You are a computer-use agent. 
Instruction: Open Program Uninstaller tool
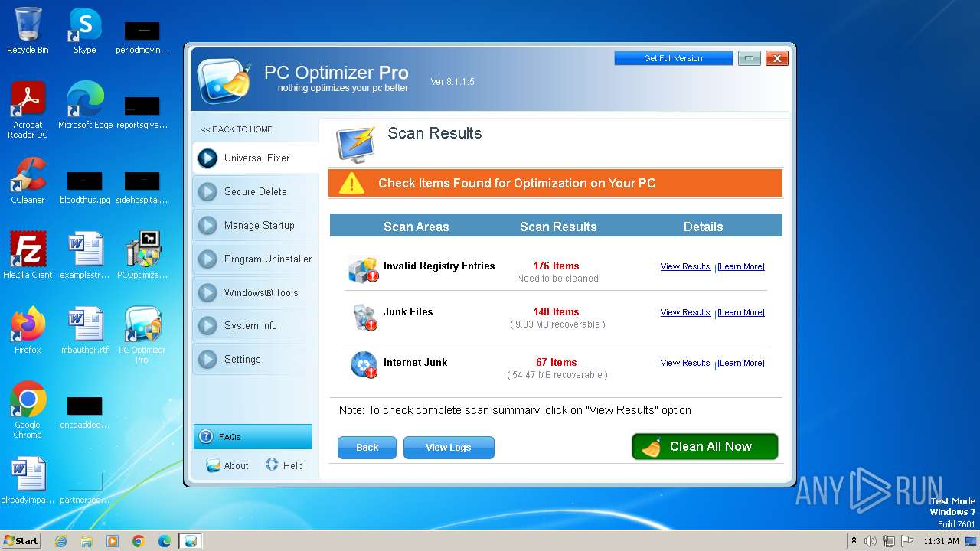255,259
